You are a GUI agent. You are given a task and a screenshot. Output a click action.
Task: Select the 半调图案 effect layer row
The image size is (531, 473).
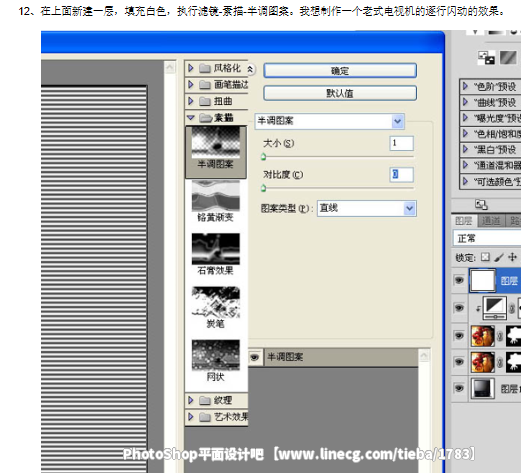334,357
